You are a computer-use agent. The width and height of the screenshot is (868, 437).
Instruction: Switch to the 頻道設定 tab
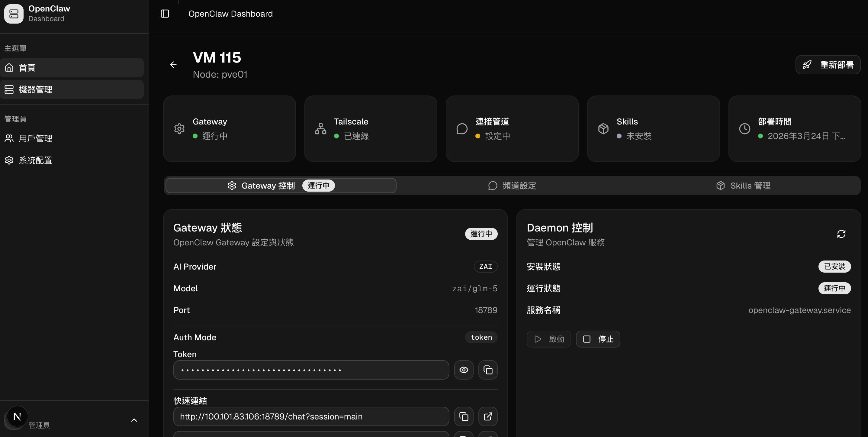(512, 186)
